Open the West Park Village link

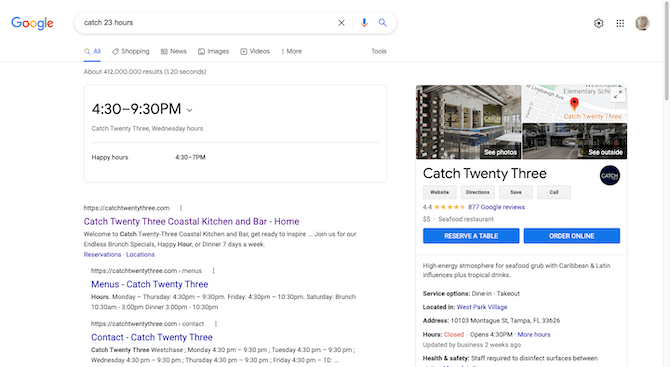pyautogui.click(x=482, y=307)
